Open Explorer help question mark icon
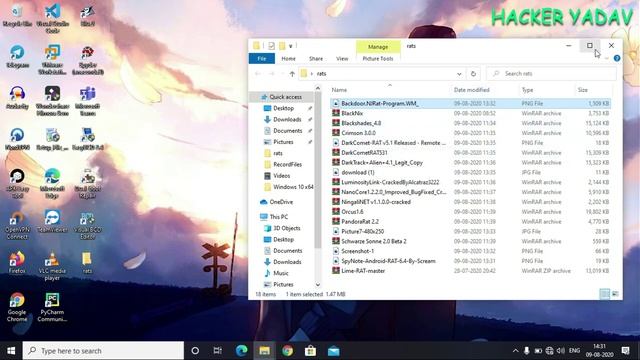This screenshot has height=360, width=640. coord(617,58)
